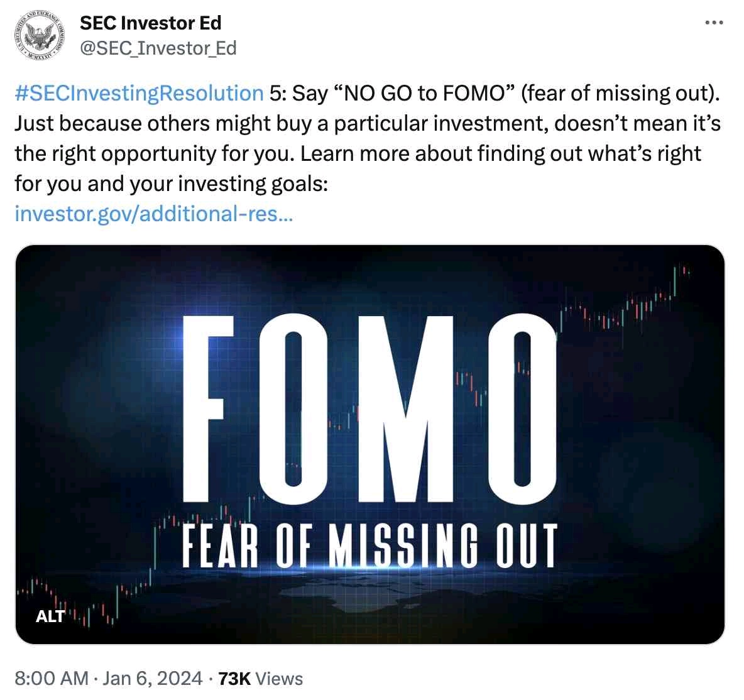The height and width of the screenshot is (700, 744).
Task: Open the #SECInvestingResolution hashtag
Action: (139, 93)
